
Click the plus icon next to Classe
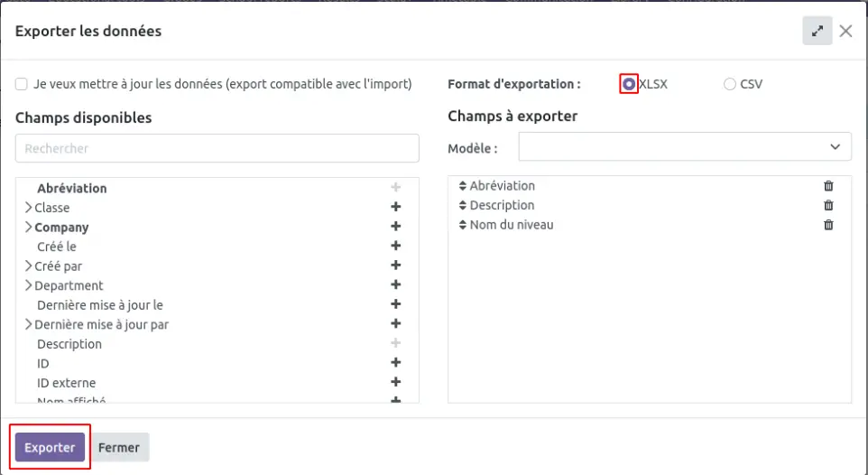pos(395,207)
